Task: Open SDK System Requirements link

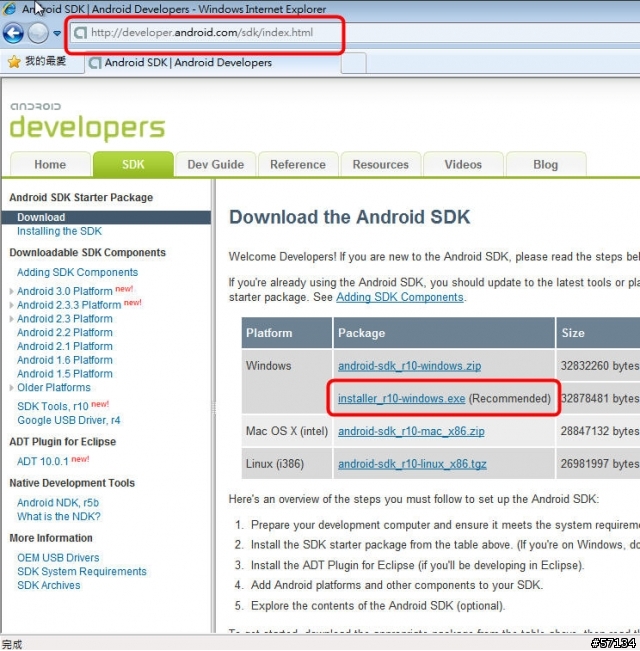Action: [x=82, y=572]
